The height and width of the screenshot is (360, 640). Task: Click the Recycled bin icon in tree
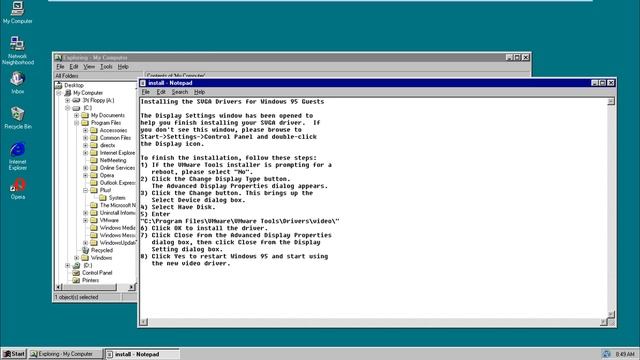click(85, 250)
